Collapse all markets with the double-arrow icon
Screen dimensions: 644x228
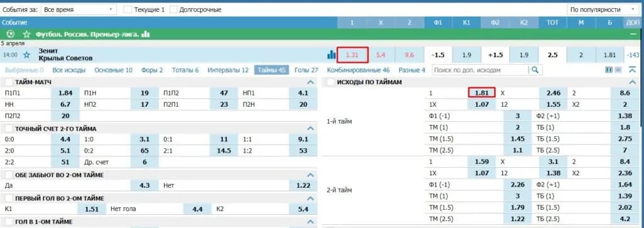(x=633, y=70)
